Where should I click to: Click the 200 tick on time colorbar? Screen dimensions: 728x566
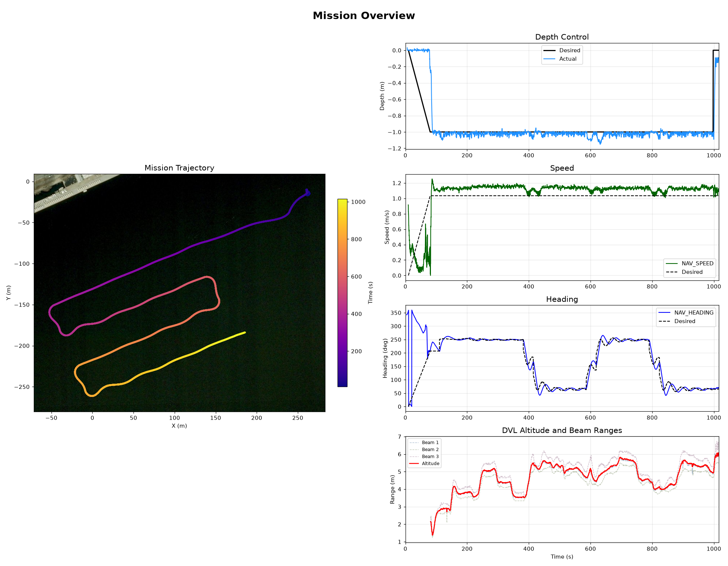point(356,351)
